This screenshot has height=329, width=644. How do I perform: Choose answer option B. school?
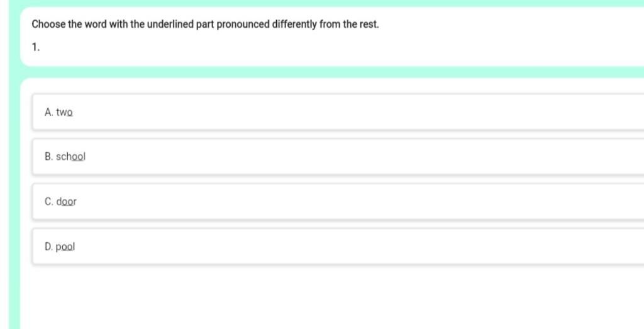click(x=338, y=157)
